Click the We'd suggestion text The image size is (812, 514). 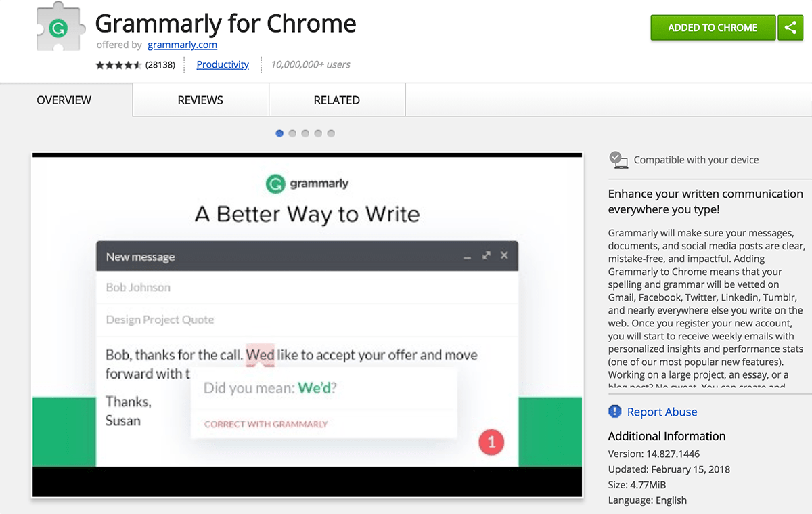click(317, 389)
